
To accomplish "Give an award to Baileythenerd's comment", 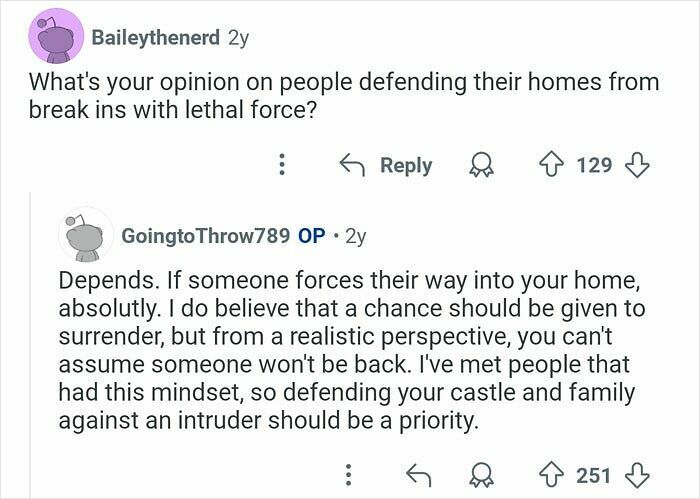I will (x=481, y=166).
